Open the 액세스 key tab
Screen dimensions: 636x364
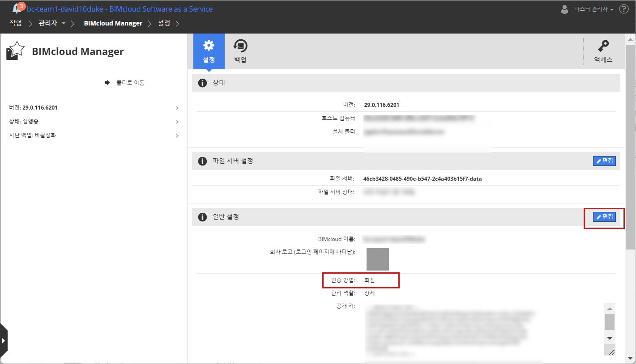[x=603, y=51]
